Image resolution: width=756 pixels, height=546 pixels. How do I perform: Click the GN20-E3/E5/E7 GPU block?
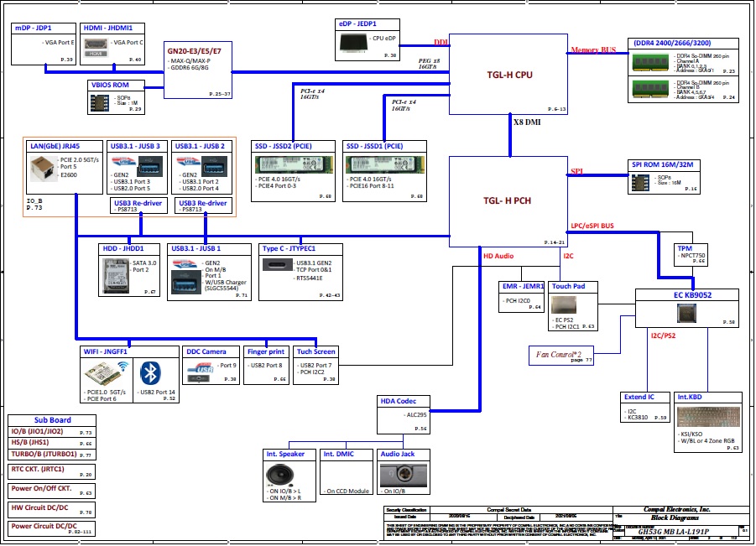pyautogui.click(x=198, y=70)
